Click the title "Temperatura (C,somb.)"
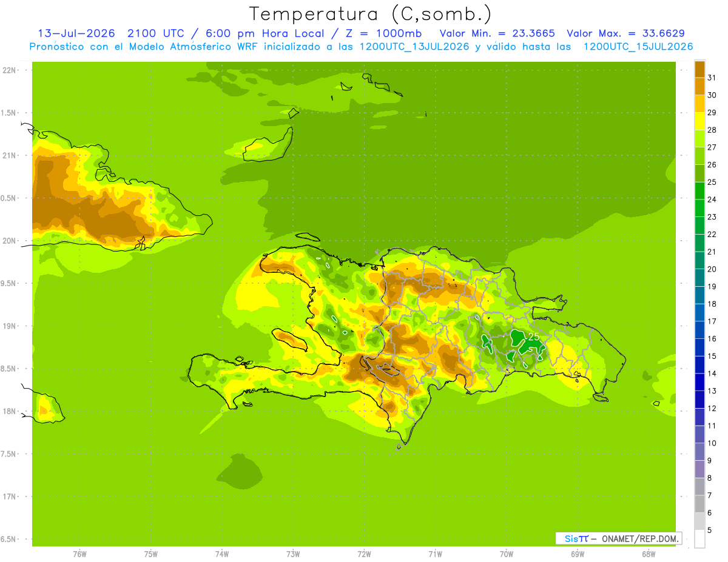This screenshot has height=562, width=728. coord(371,14)
